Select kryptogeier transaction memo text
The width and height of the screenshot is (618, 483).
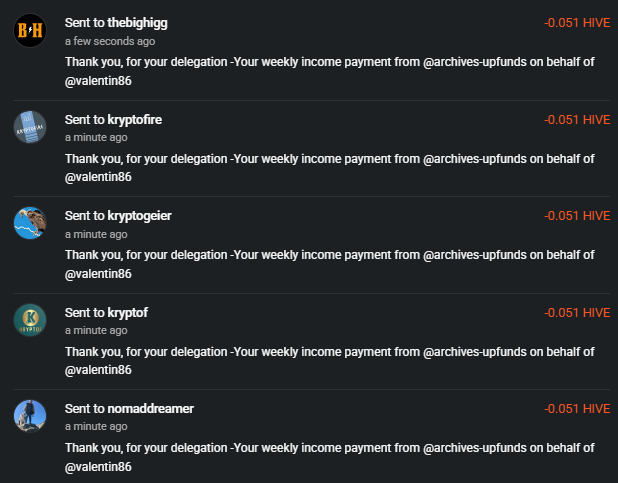click(329, 264)
